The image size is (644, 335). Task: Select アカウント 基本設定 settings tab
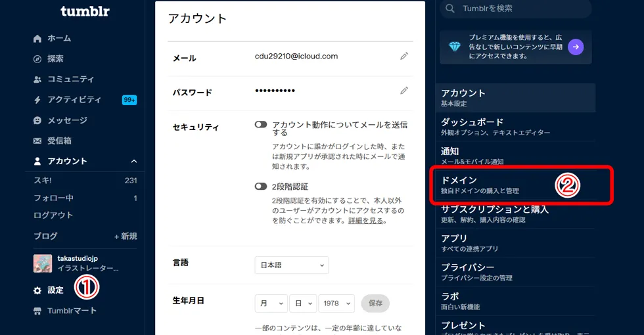coord(516,98)
